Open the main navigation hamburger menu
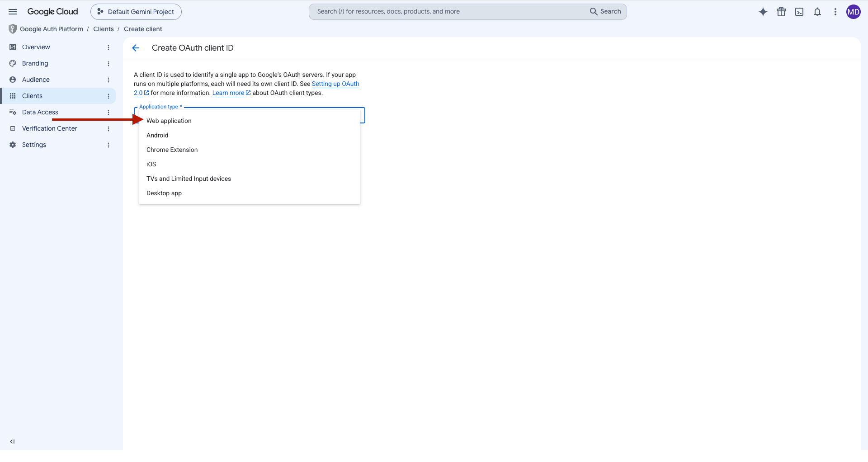Image resolution: width=868 pixels, height=462 pixels. [13, 12]
